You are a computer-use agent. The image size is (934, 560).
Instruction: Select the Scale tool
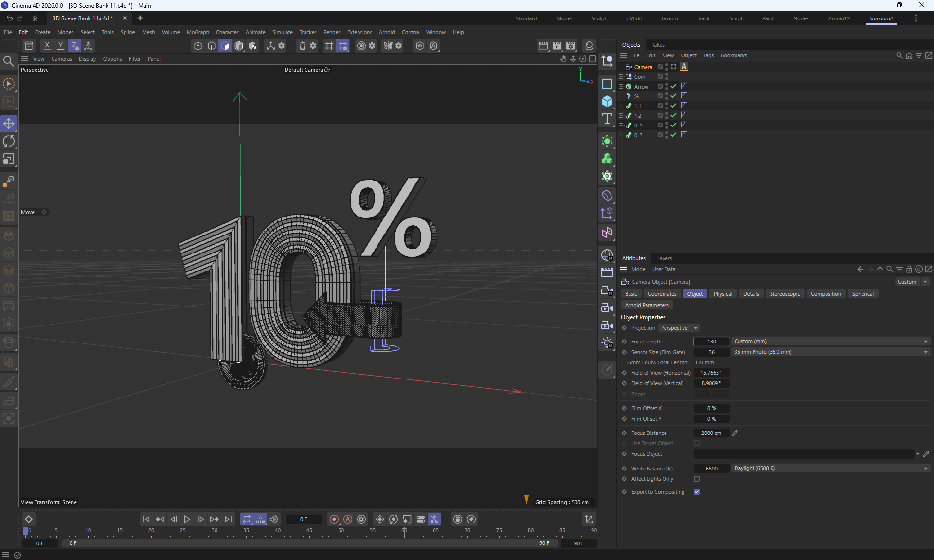[9, 160]
